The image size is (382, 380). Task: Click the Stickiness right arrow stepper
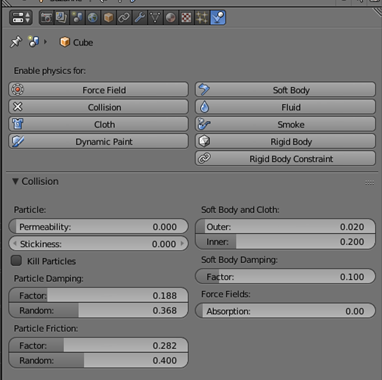click(x=182, y=244)
